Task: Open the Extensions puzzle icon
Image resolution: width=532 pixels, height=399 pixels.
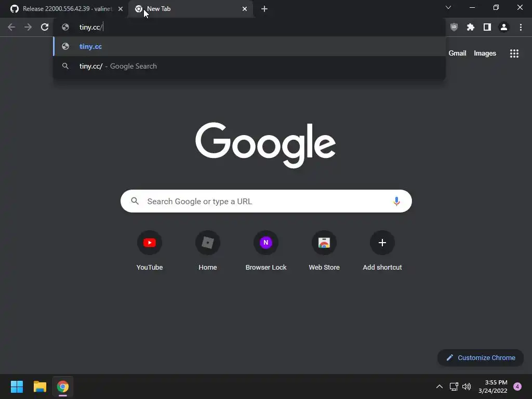Action: (471, 27)
